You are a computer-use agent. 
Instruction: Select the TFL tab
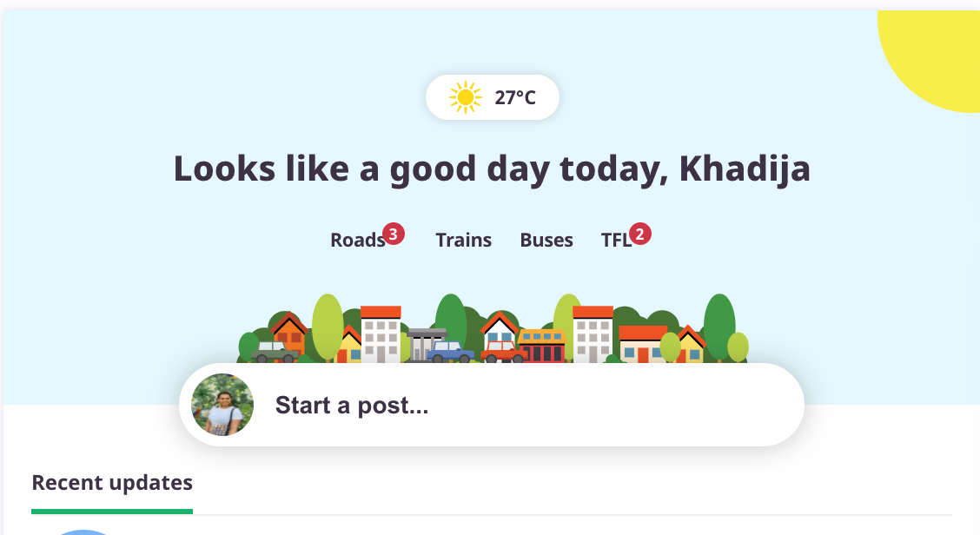click(616, 240)
